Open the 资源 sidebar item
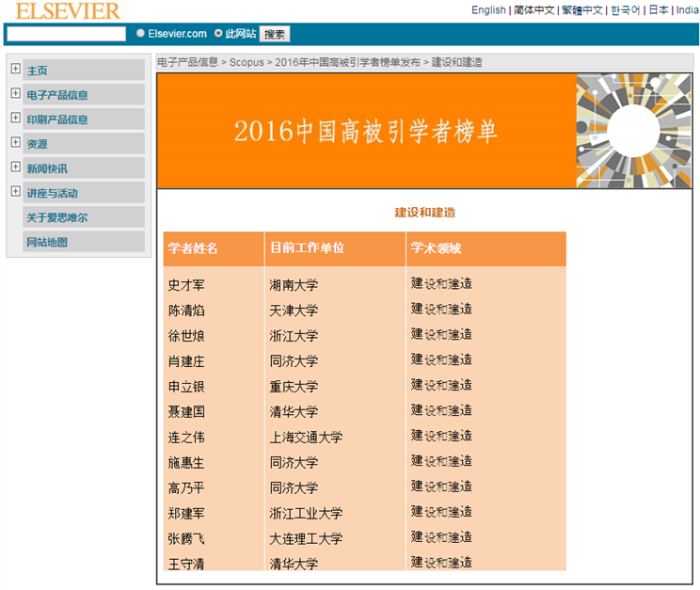This screenshot has width=700, height=590. [84, 144]
